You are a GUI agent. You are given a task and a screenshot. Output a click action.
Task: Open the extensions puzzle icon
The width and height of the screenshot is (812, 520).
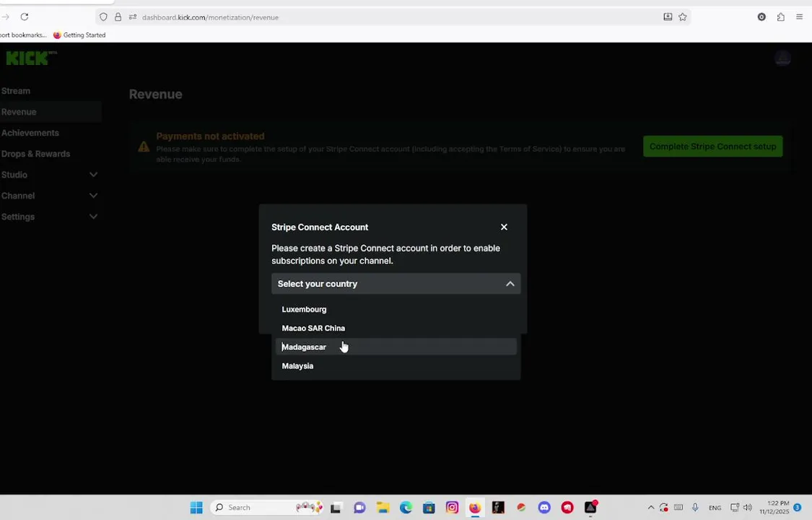(780, 17)
